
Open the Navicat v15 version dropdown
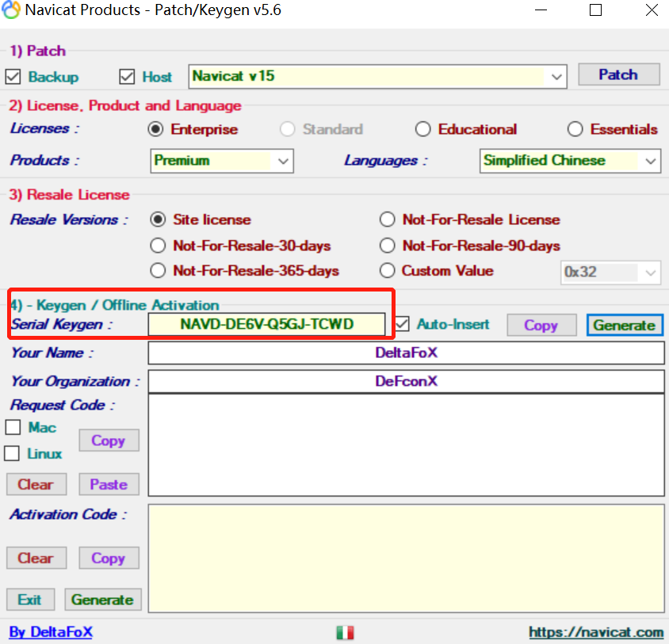pos(377,77)
